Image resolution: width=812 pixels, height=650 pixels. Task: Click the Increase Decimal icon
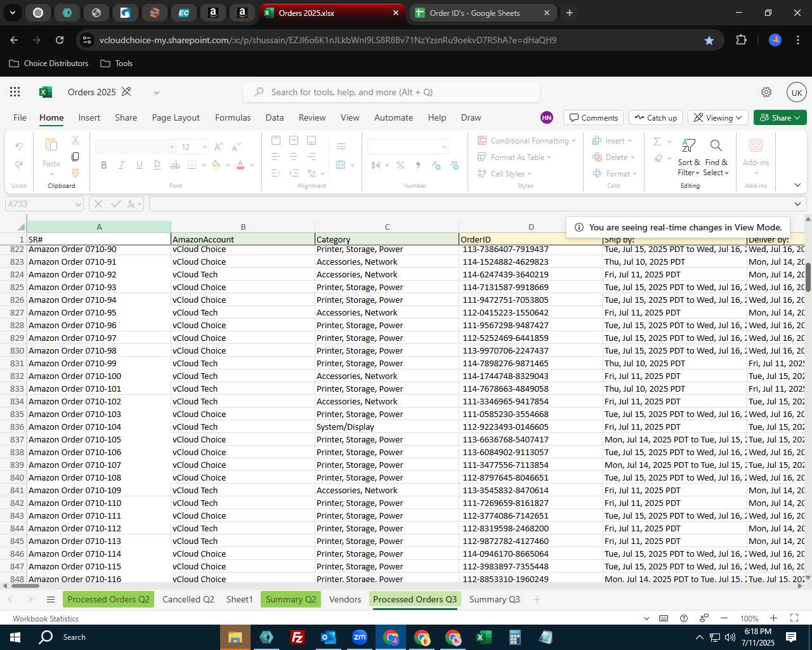436,165
